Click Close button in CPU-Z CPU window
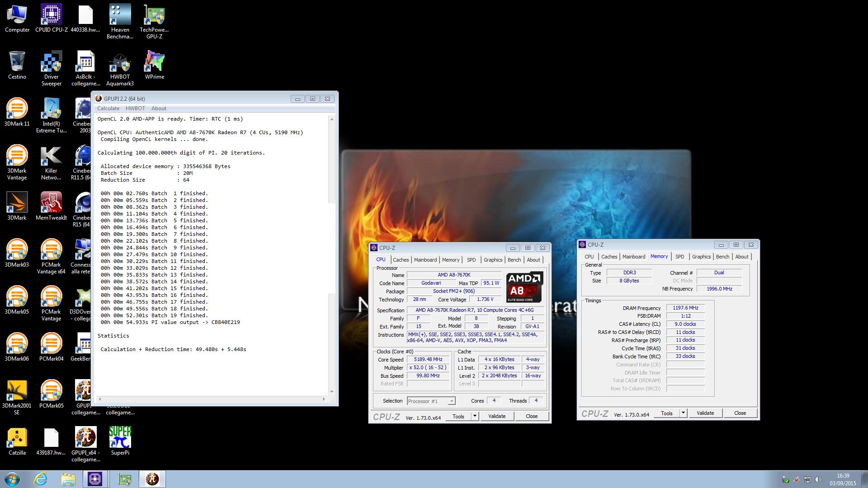This screenshot has height=488, width=868. click(x=532, y=416)
